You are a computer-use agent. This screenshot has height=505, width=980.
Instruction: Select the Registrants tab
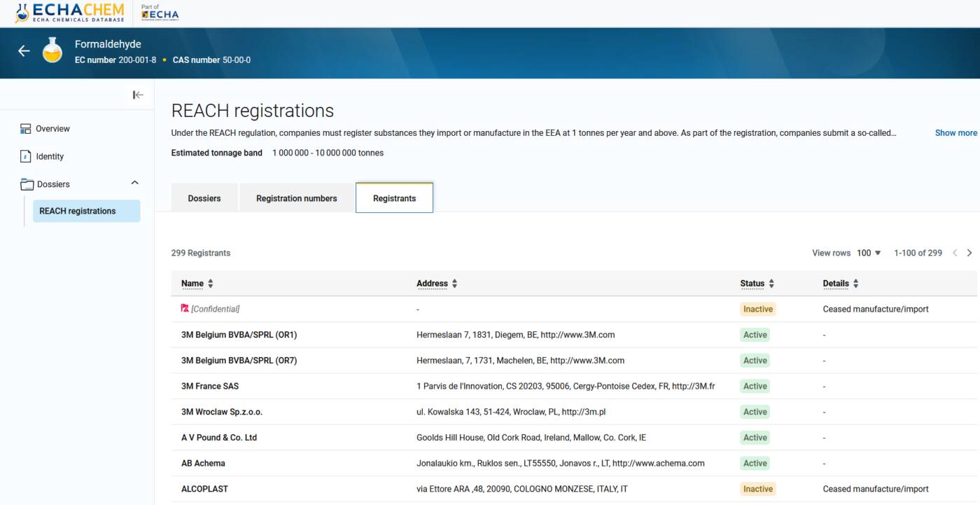click(394, 198)
